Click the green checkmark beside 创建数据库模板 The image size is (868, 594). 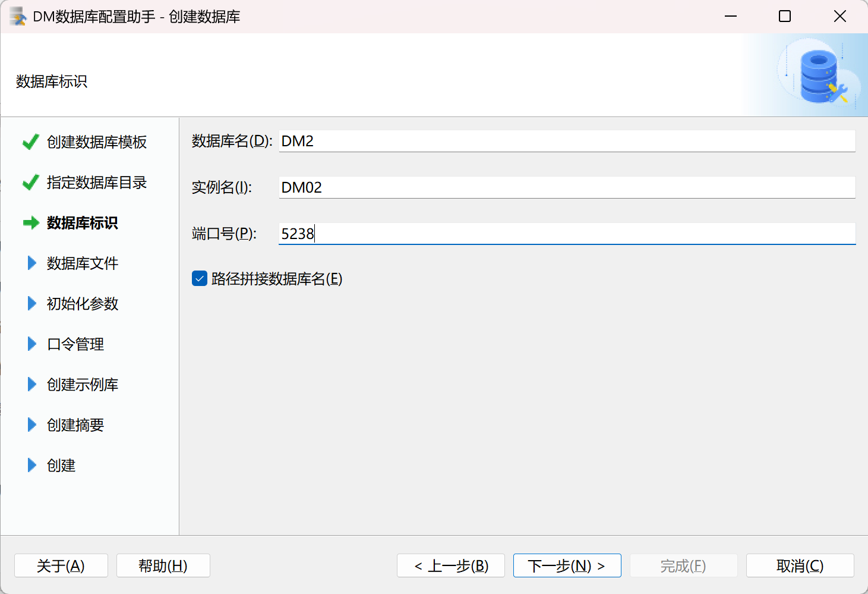pos(31,142)
